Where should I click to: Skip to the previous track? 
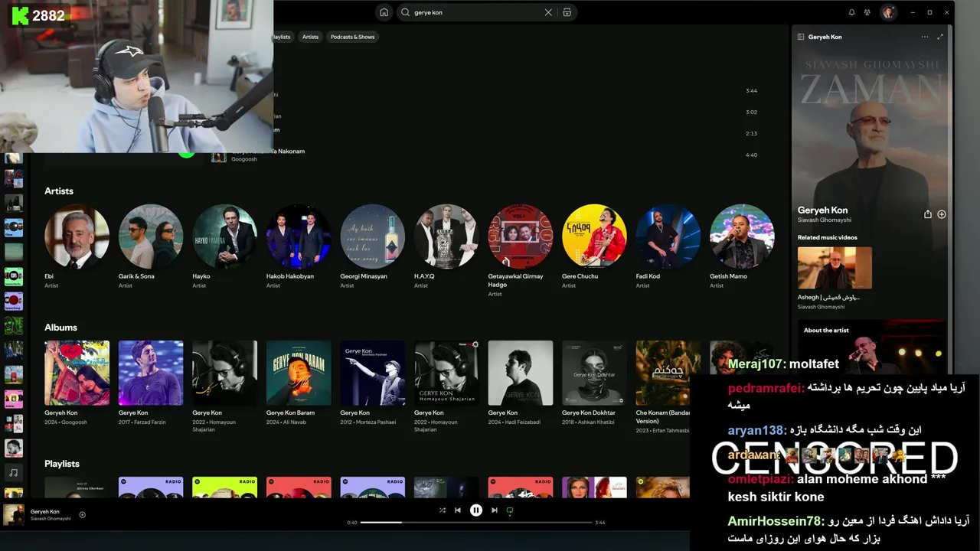click(458, 510)
